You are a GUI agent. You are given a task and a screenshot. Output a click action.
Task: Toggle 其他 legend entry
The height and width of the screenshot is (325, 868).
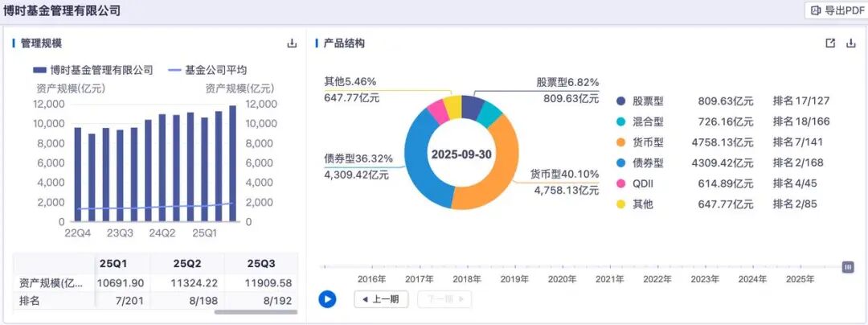tap(635, 204)
